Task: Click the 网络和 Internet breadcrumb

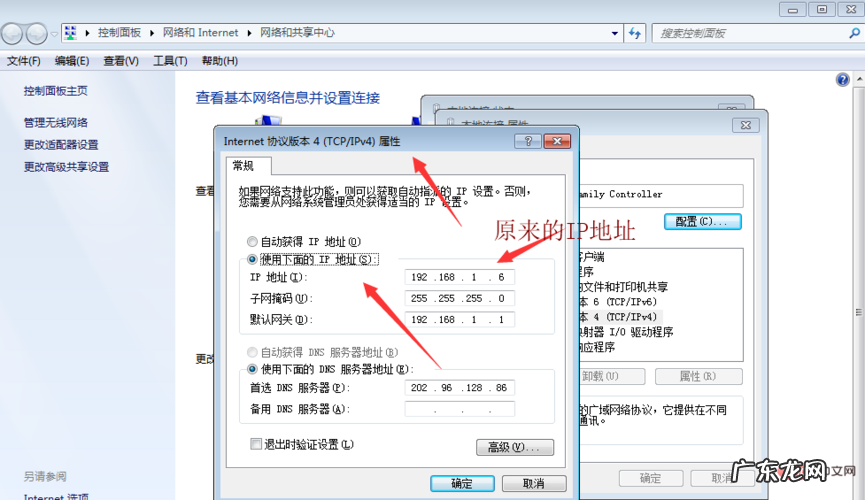Action: pos(200,33)
